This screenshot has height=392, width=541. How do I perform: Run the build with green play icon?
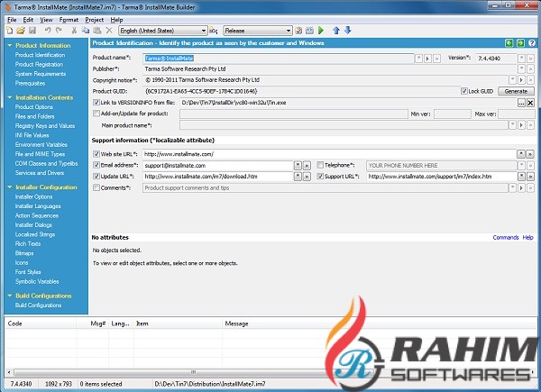(321, 31)
